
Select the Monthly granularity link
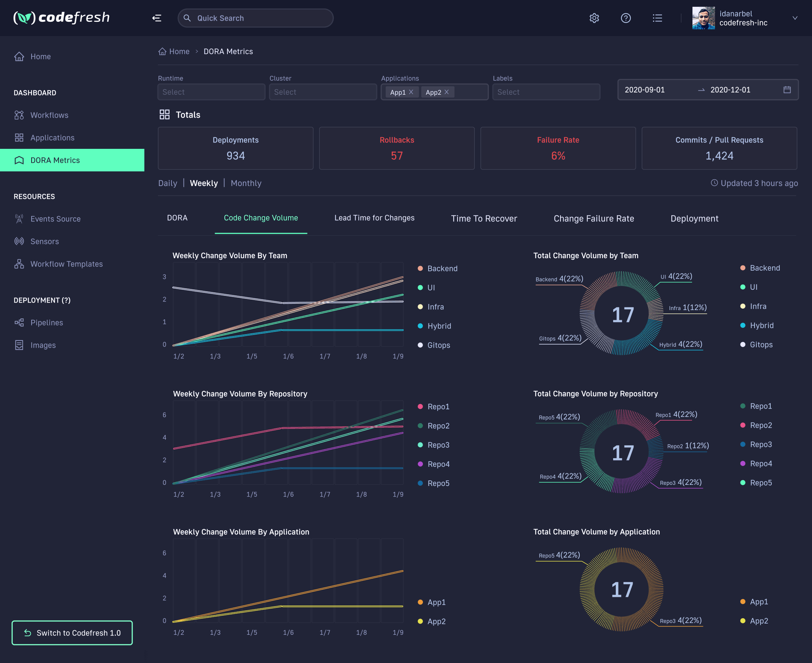pyautogui.click(x=246, y=183)
